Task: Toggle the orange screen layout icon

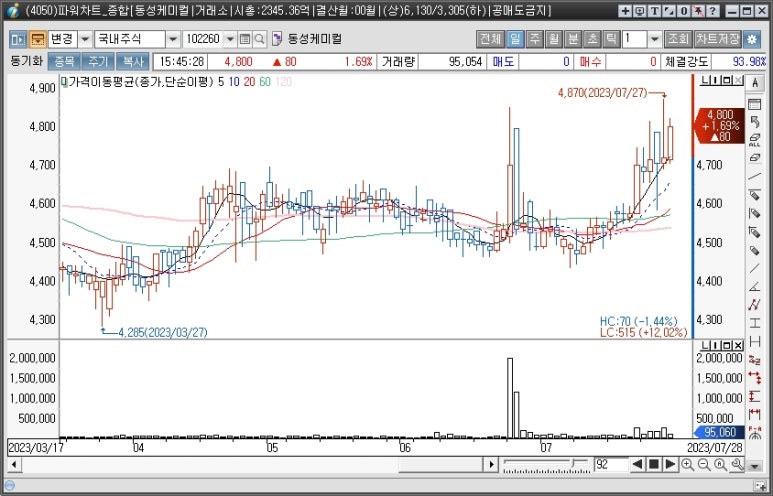Action: [x=37, y=39]
